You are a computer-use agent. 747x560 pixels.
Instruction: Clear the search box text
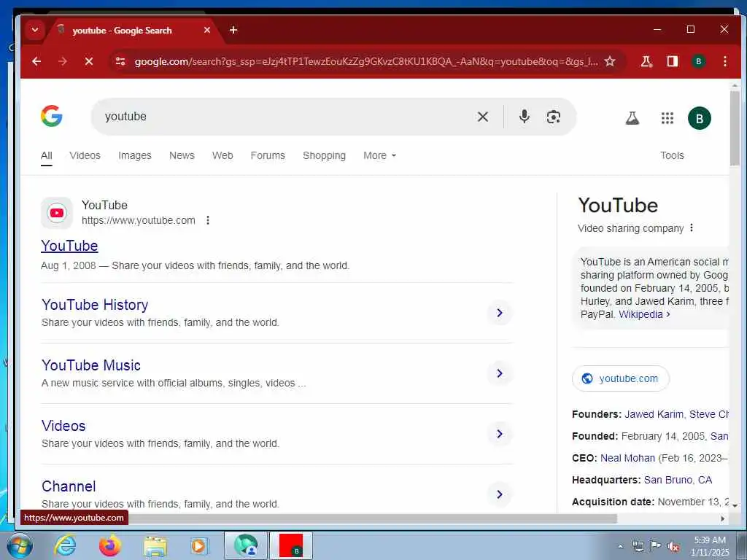(483, 117)
